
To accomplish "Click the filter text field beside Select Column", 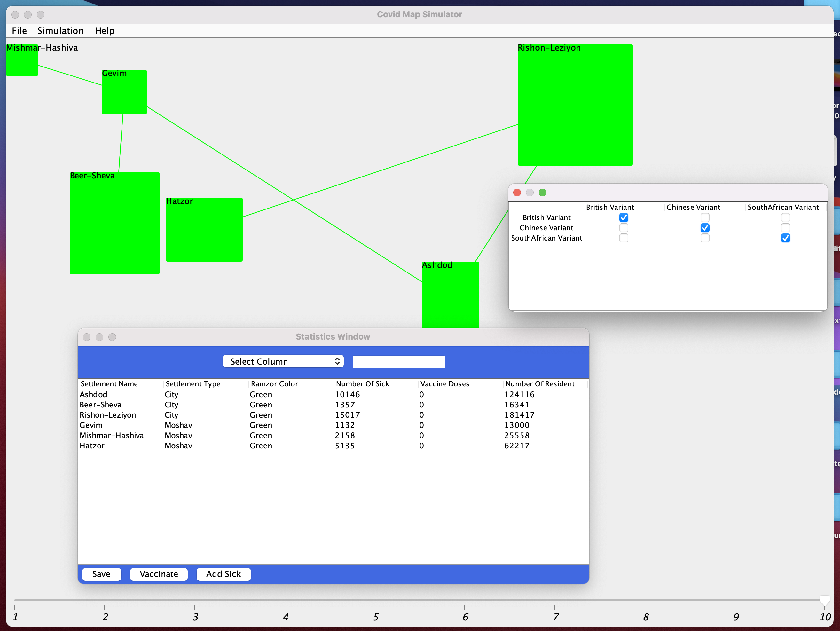I will (398, 361).
